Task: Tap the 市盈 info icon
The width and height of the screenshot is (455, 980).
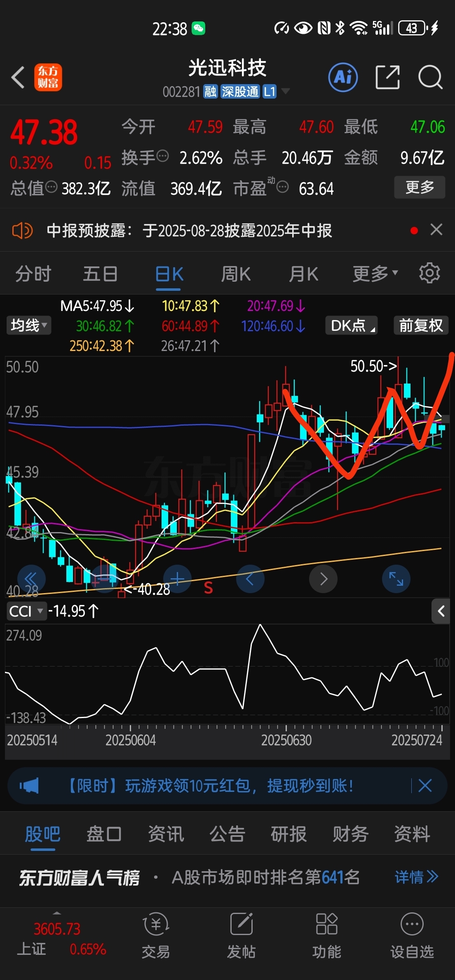Action: 283,187
